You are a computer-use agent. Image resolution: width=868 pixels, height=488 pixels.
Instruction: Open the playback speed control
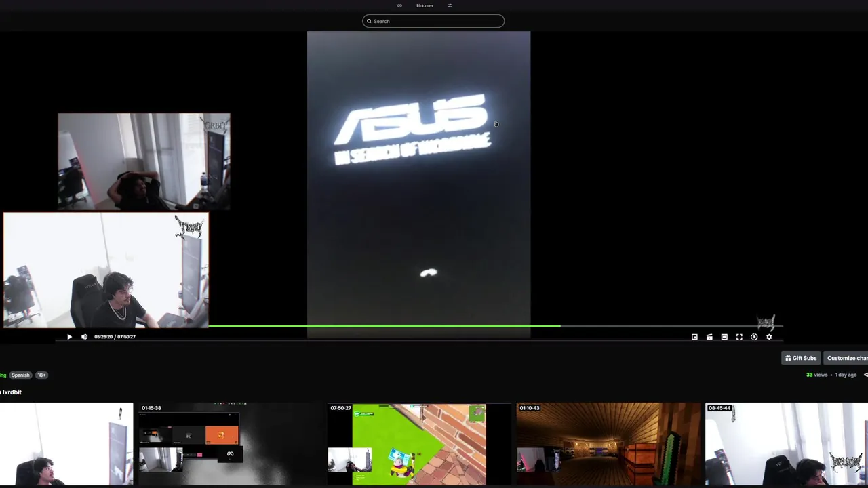click(754, 337)
